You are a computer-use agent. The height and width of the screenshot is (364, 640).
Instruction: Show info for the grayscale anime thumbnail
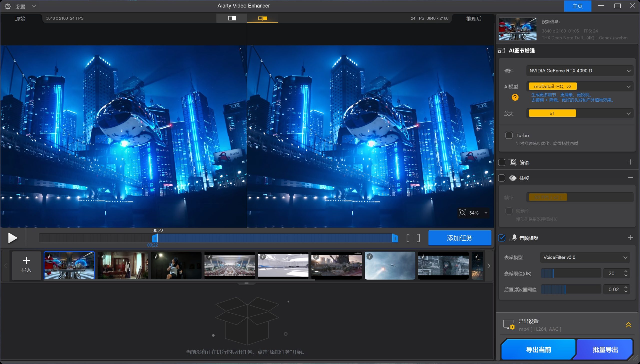coord(423,257)
